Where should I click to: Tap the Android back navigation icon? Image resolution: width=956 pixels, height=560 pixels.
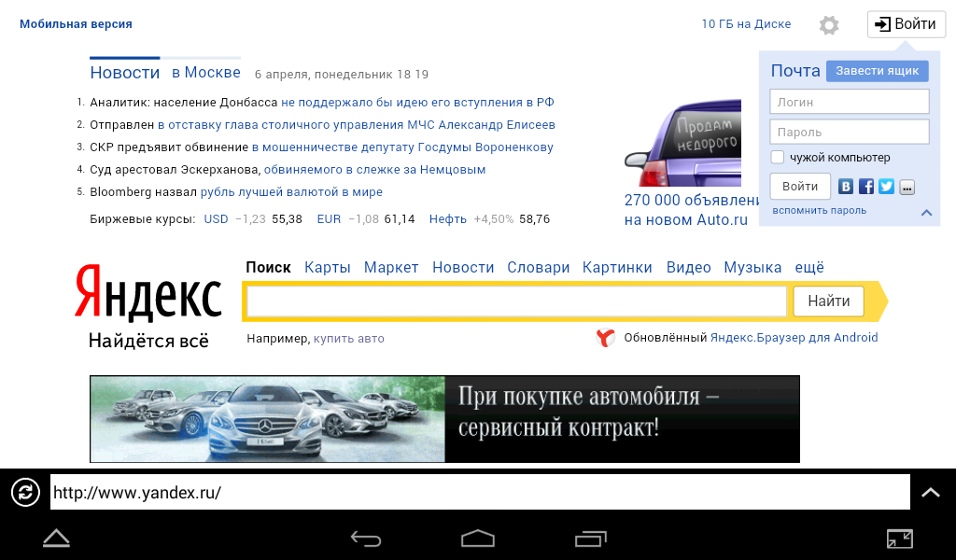point(366,539)
